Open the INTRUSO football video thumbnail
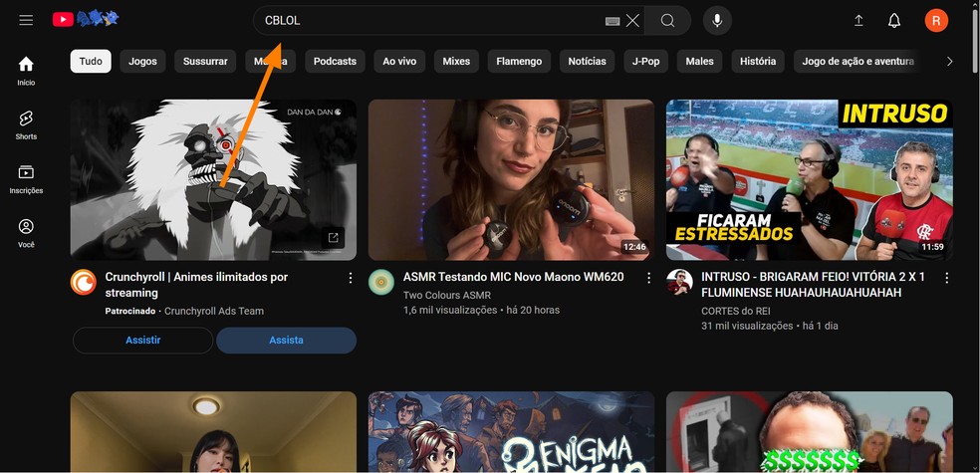This screenshot has width=980, height=473. pos(810,180)
